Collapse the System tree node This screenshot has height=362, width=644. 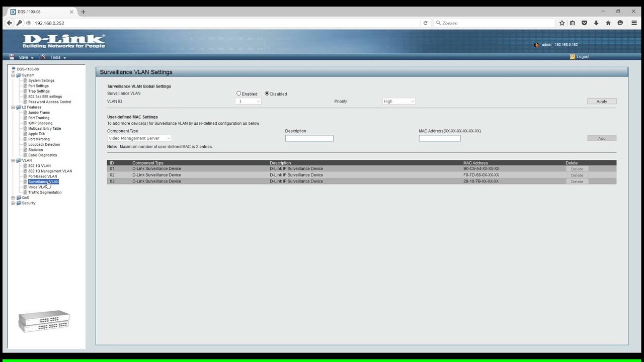click(x=13, y=75)
